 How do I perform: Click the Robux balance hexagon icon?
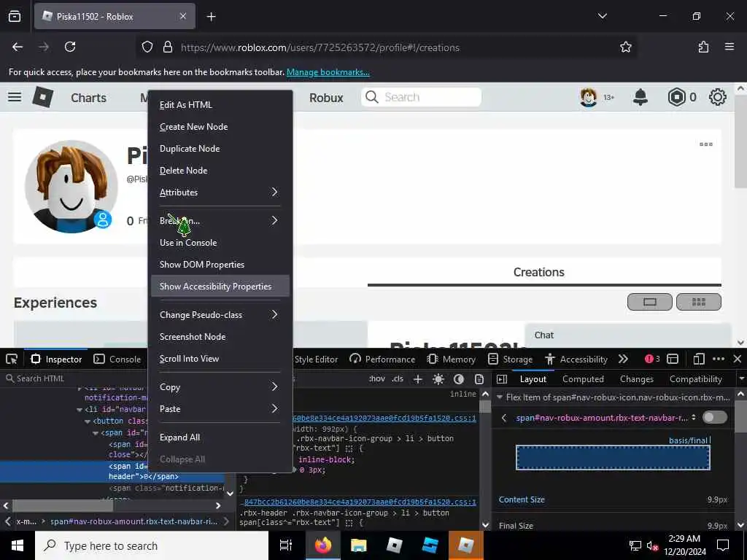coord(676,97)
